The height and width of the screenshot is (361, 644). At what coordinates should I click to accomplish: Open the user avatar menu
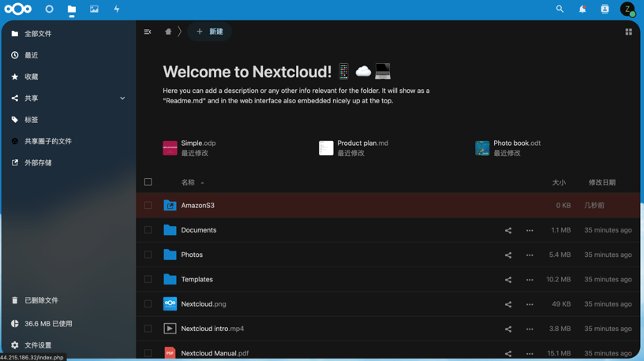point(627,9)
